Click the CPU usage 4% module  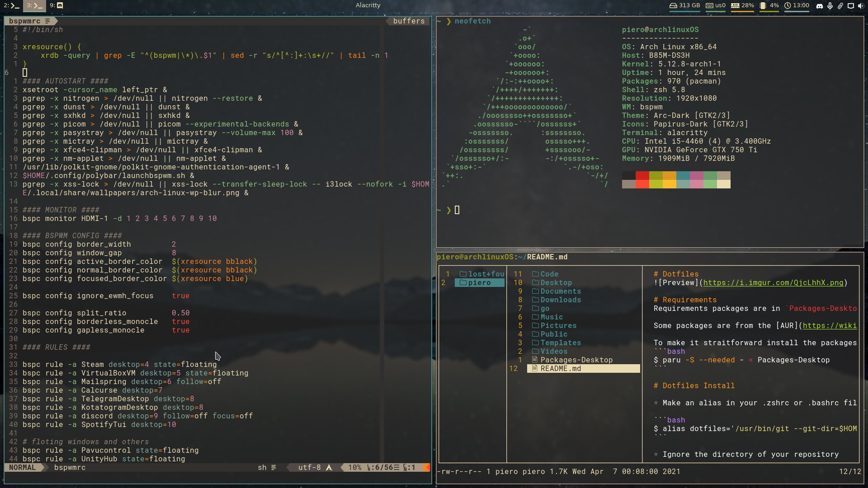tap(769, 5)
